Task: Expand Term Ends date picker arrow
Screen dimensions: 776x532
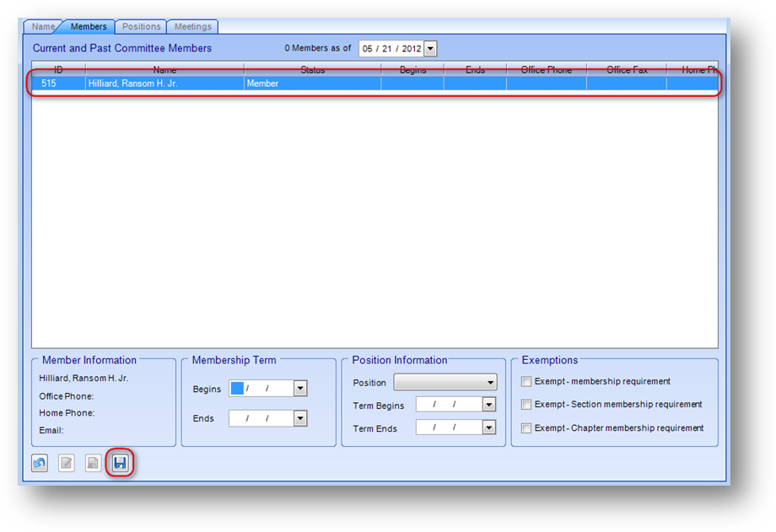Action: pyautogui.click(x=489, y=427)
